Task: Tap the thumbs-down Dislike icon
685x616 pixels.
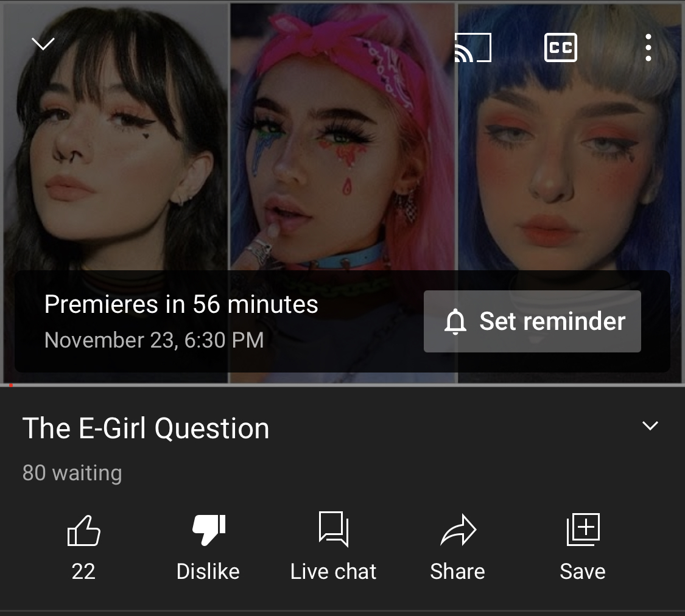Action: pos(209,530)
